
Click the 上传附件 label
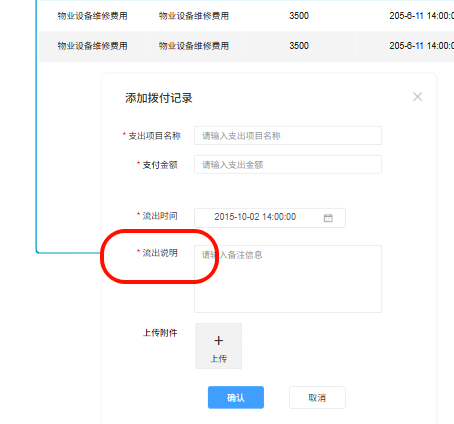pyautogui.click(x=160, y=333)
